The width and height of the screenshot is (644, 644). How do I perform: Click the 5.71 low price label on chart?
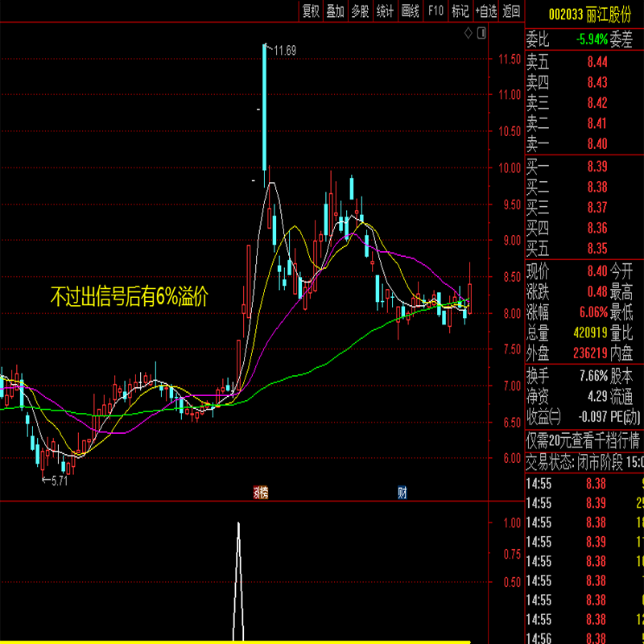(x=58, y=481)
